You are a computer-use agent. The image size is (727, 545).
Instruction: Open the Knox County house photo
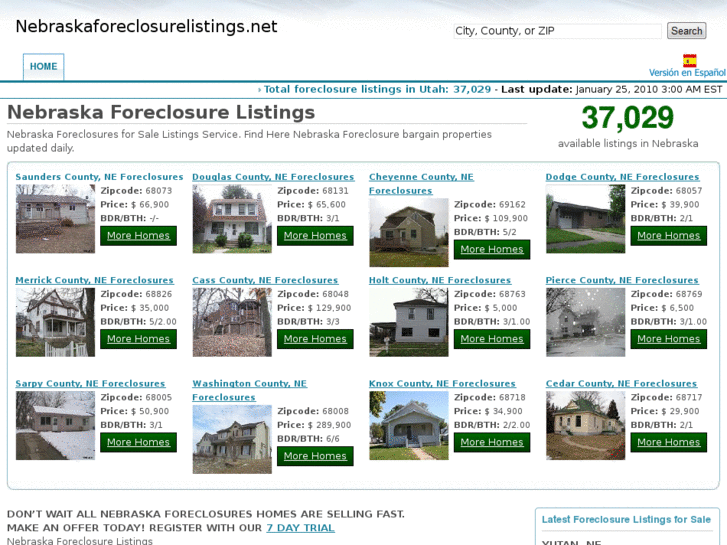click(409, 425)
